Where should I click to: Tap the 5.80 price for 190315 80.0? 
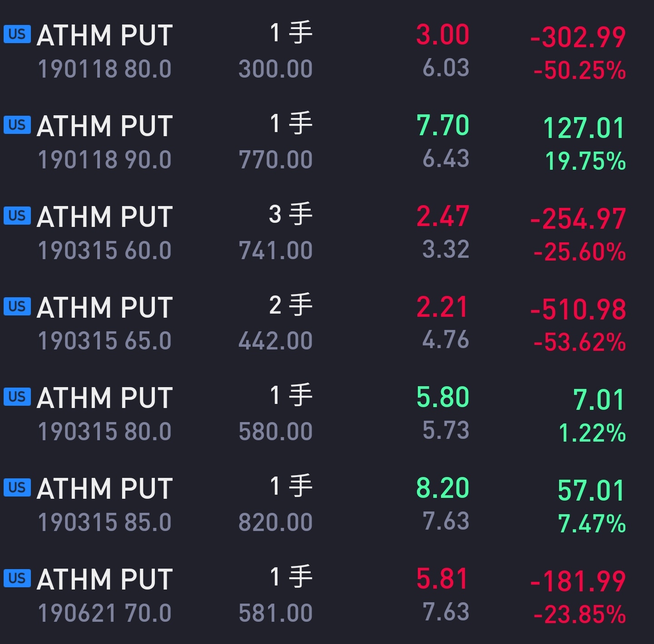443,397
